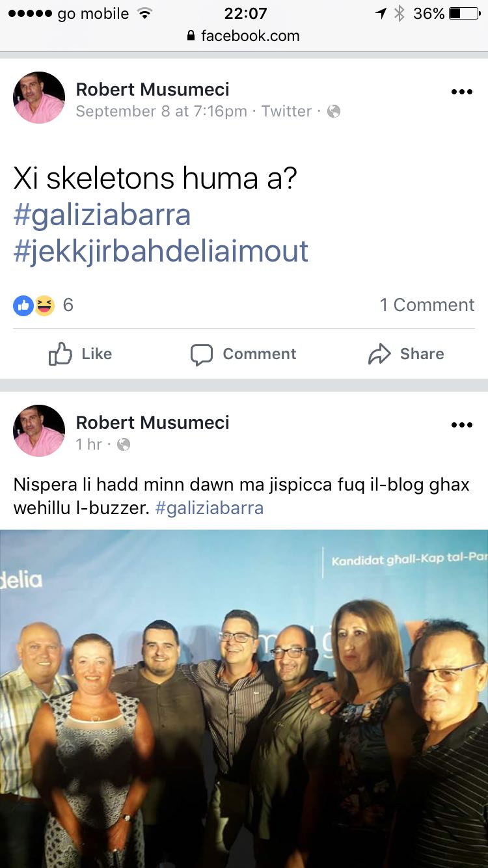This screenshot has width=488, height=868.
Task: Tap the globe privacy icon beside 1 hr
Action: [x=124, y=444]
